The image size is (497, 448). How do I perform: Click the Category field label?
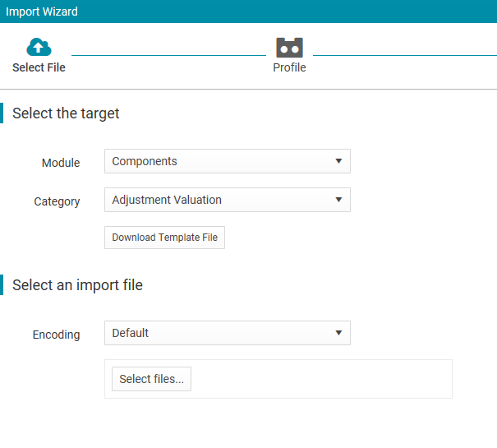coord(57,201)
